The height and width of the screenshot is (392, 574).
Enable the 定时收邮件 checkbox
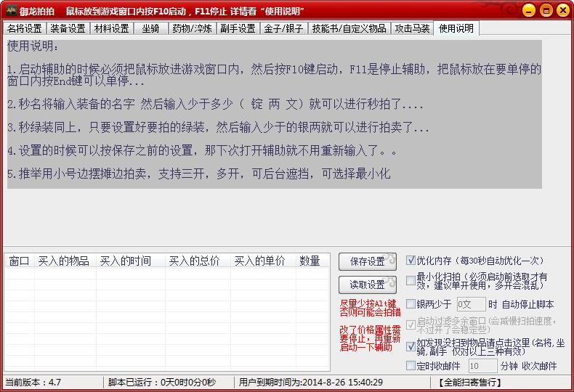tap(411, 365)
